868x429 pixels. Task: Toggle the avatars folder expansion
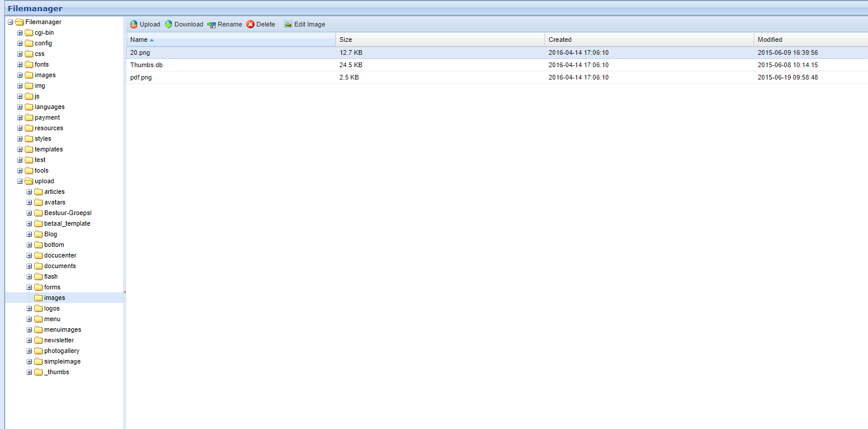29,202
